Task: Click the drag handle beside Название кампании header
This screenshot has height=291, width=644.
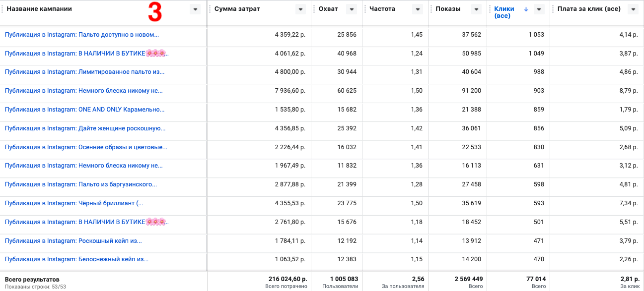Action: click(2, 9)
